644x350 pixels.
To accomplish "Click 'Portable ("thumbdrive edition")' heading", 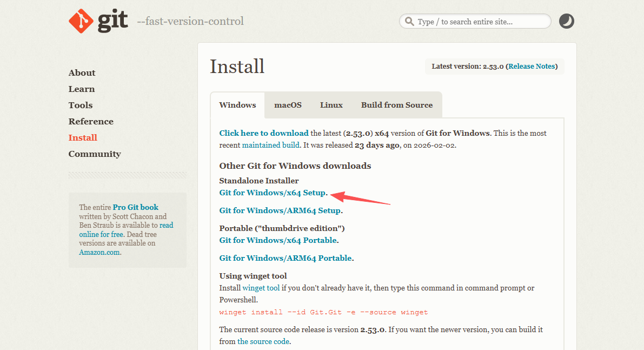I will pyautogui.click(x=282, y=228).
